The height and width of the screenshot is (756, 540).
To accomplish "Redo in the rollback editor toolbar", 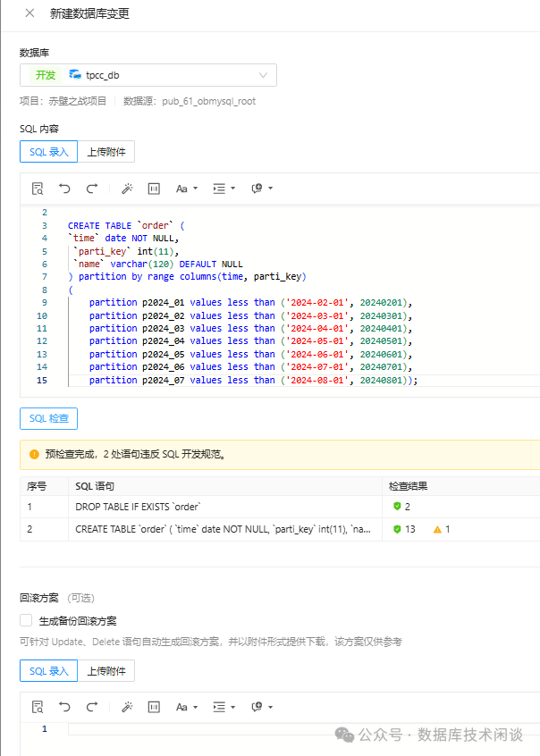I will pos(92,707).
